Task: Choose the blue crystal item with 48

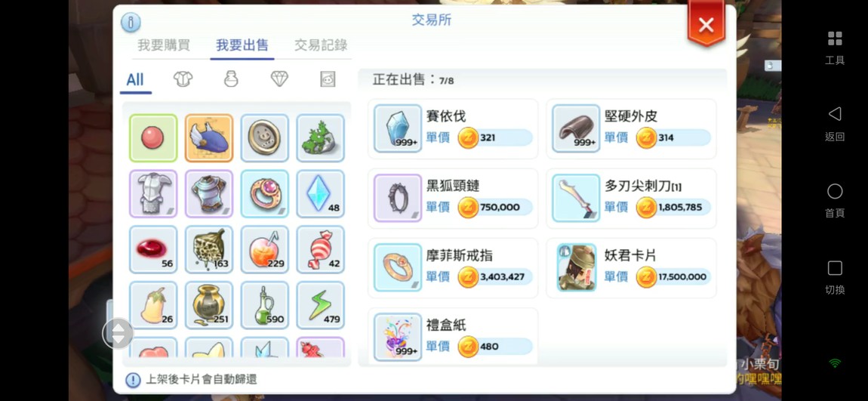Action: click(x=320, y=194)
